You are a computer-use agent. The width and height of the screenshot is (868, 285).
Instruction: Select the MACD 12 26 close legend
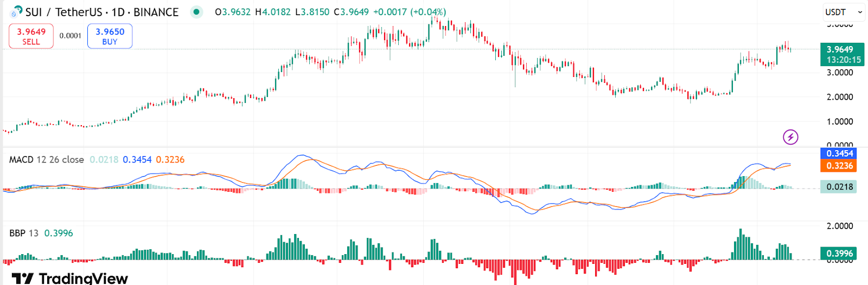pyautogui.click(x=46, y=160)
